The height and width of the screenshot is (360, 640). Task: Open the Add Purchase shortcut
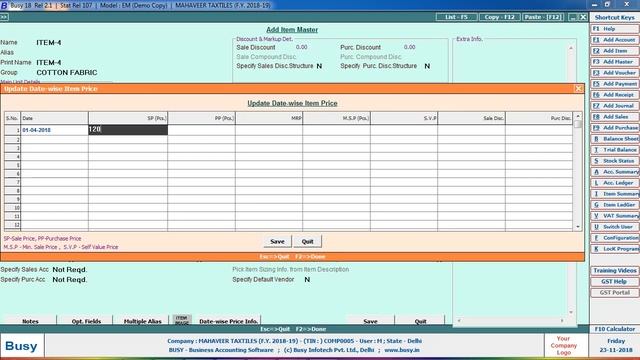tap(615, 128)
